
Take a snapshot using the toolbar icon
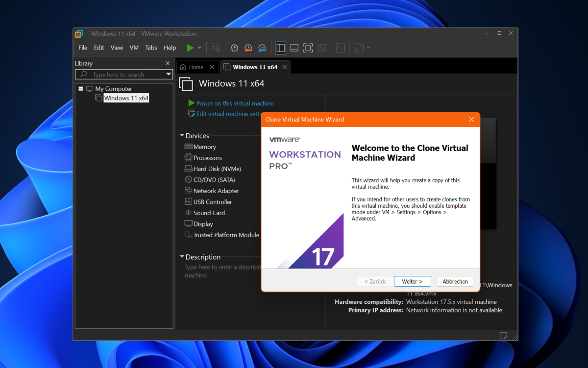point(234,48)
